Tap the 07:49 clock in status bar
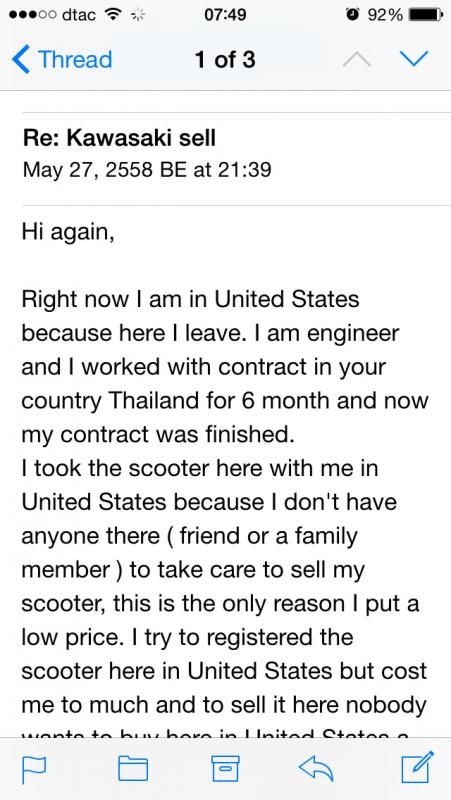 225,15
